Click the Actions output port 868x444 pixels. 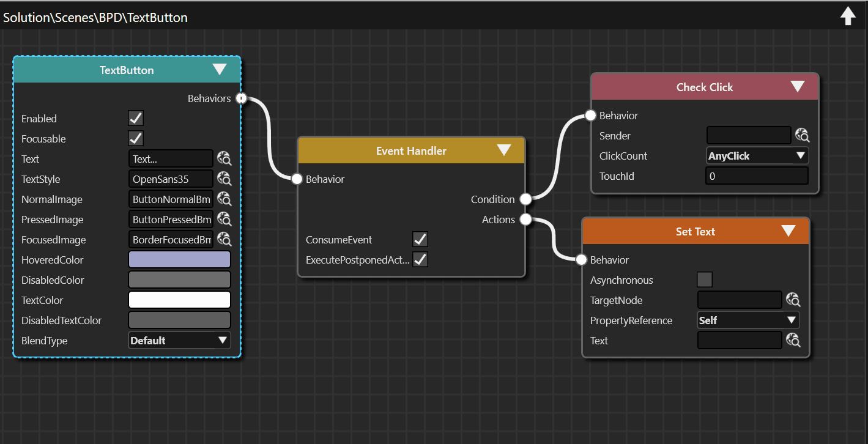pyautogui.click(x=525, y=220)
